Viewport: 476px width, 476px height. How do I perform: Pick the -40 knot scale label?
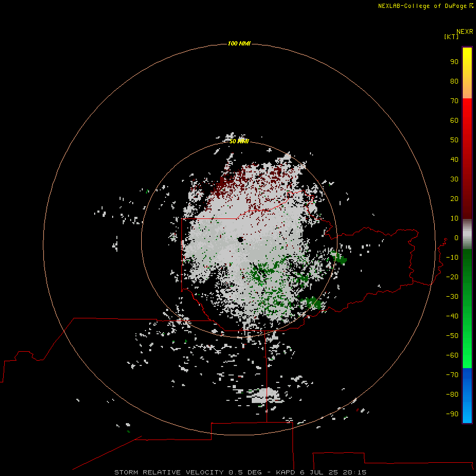pyautogui.click(x=452, y=316)
